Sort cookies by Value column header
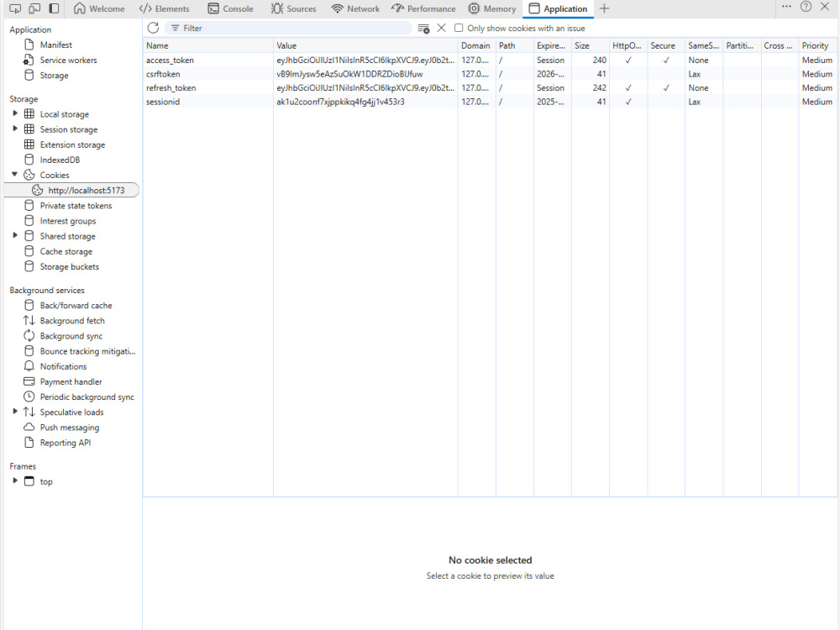 (365, 45)
